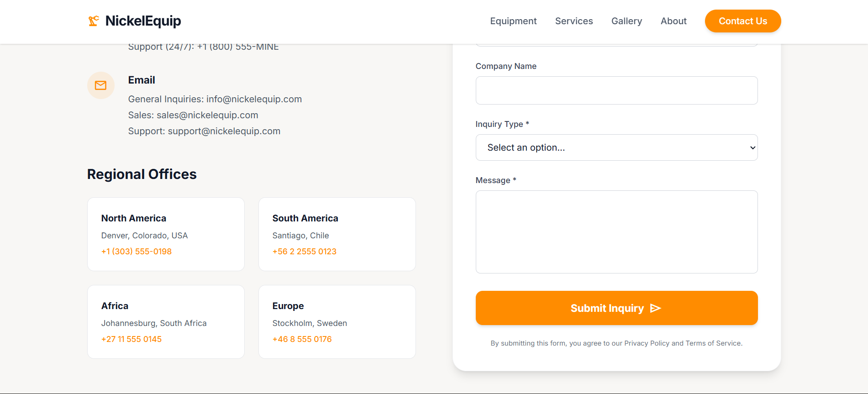Click the Africa office phone link
The image size is (868, 394).
(132, 339)
